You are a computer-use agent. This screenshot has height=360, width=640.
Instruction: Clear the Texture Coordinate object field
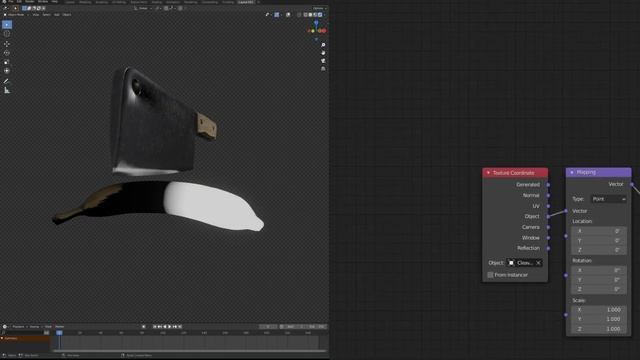(538, 263)
